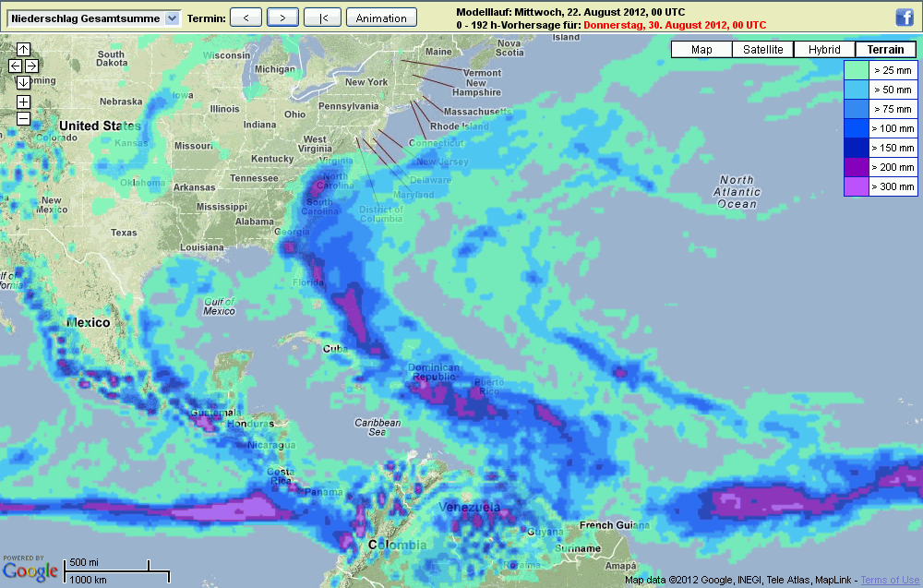Click the Florida label on the map
923x588 pixels.
308,282
